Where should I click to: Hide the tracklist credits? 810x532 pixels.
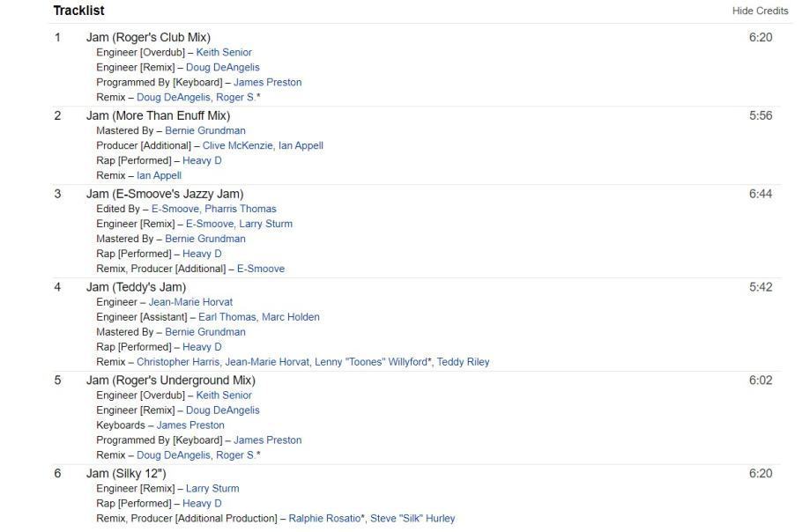click(x=760, y=11)
